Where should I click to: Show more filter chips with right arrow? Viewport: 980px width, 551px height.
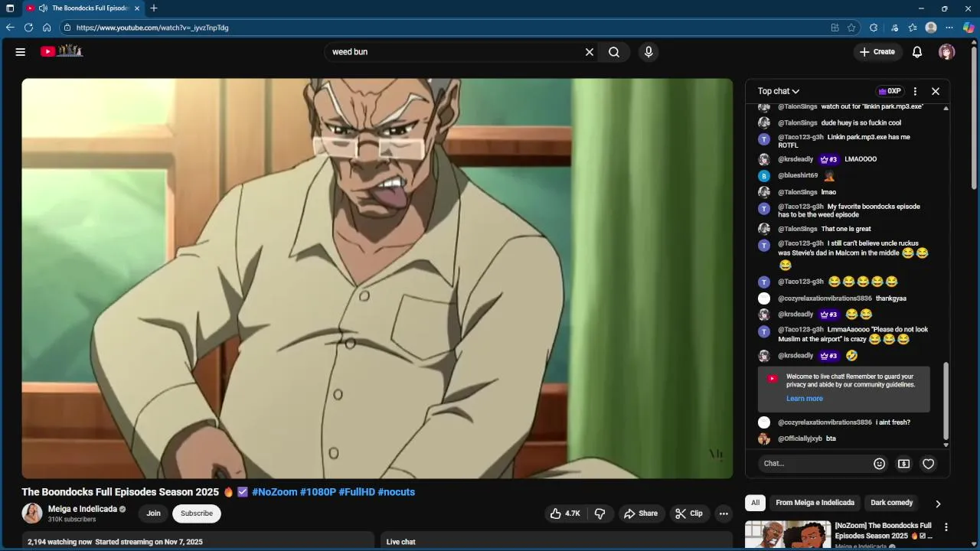pyautogui.click(x=938, y=504)
